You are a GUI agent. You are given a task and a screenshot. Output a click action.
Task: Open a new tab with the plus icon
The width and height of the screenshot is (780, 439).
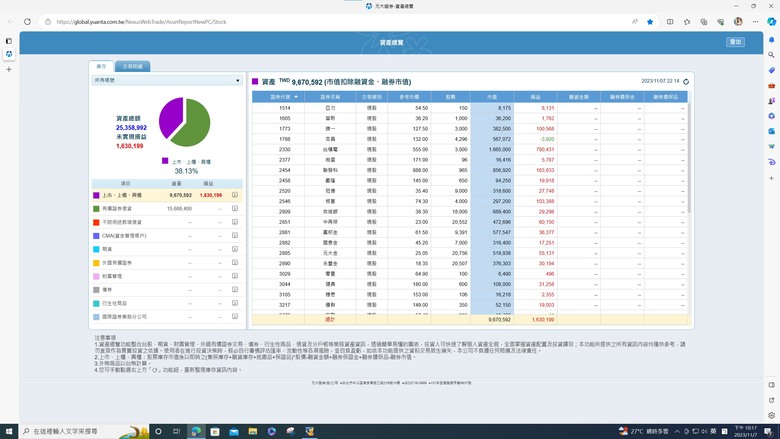click(8, 70)
